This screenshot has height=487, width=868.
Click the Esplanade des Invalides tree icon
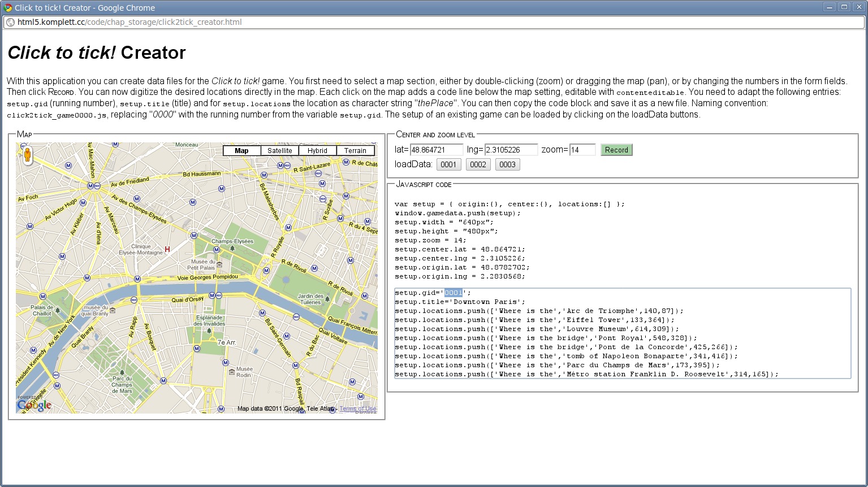click(209, 331)
